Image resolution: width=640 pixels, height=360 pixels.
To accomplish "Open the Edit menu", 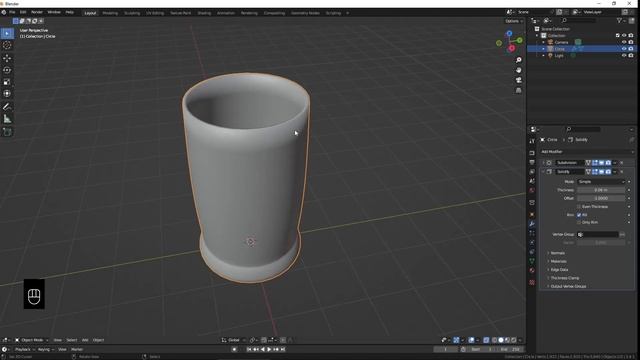I will [23, 12].
